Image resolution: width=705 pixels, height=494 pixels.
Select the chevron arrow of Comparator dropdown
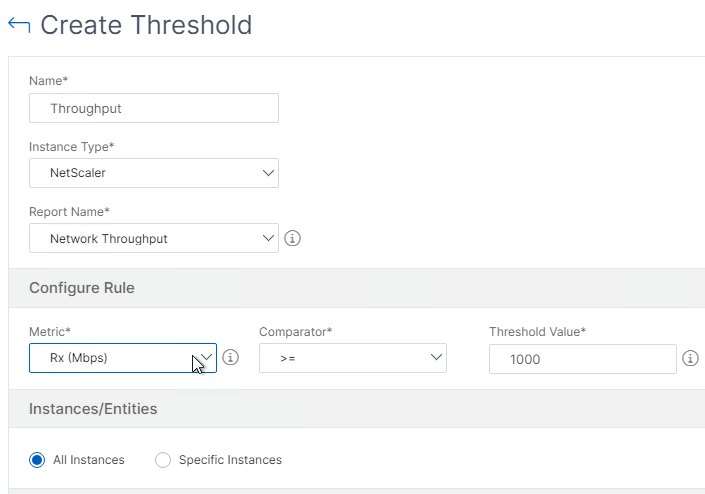(x=436, y=357)
